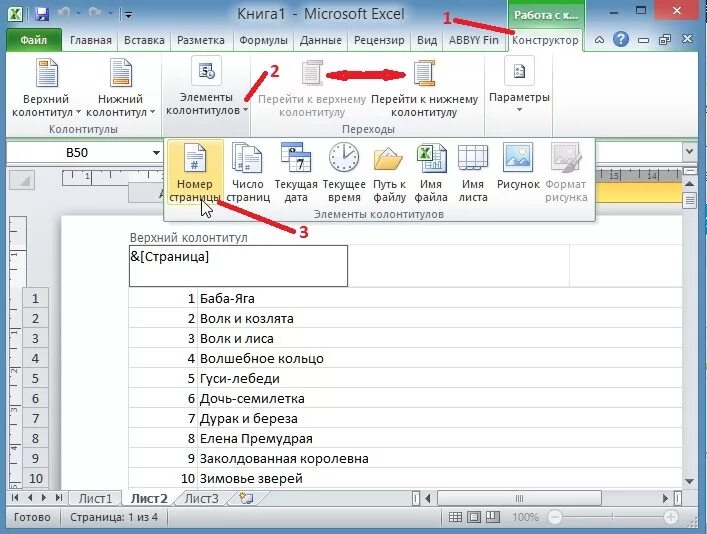Click vertical scrollbar up arrow
Screen dimensions: 707x534
pyautogui.click(x=689, y=184)
